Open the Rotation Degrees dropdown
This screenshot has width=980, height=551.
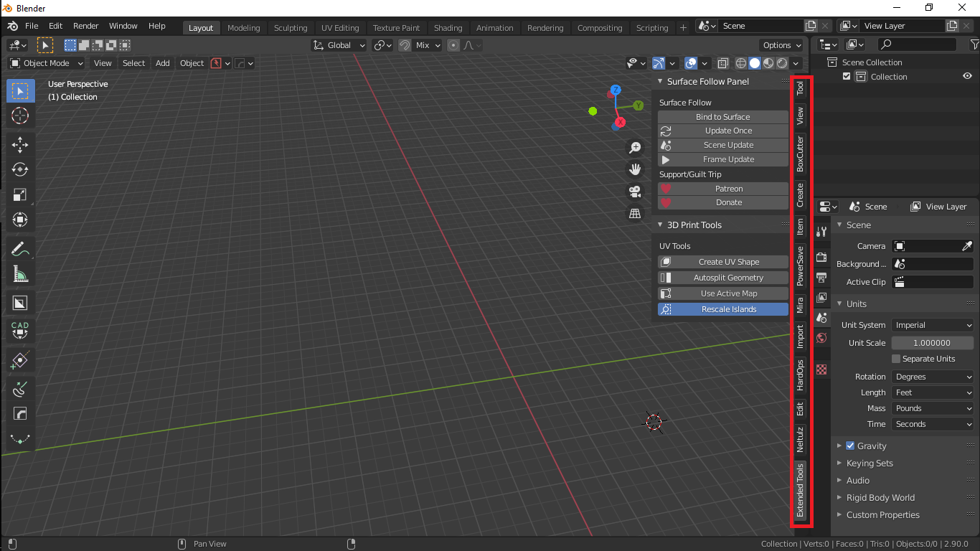coord(933,377)
